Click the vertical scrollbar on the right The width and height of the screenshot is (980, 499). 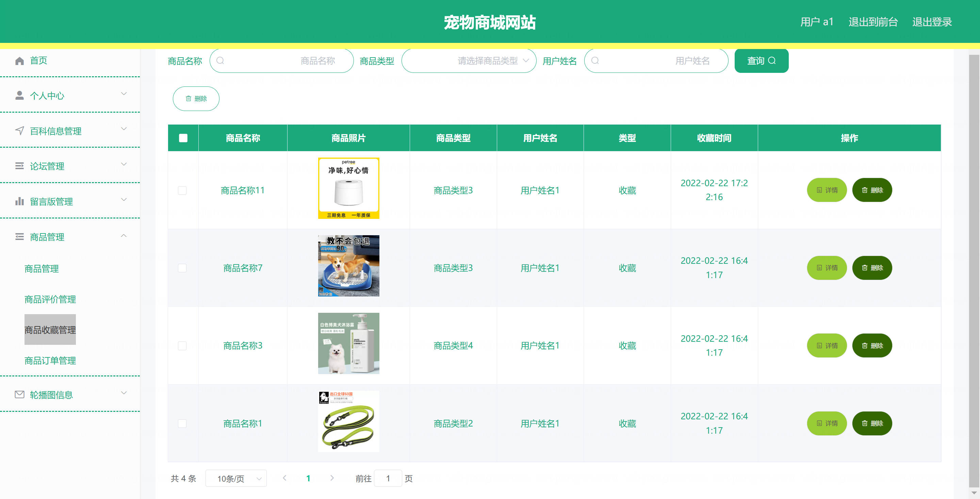point(974,267)
